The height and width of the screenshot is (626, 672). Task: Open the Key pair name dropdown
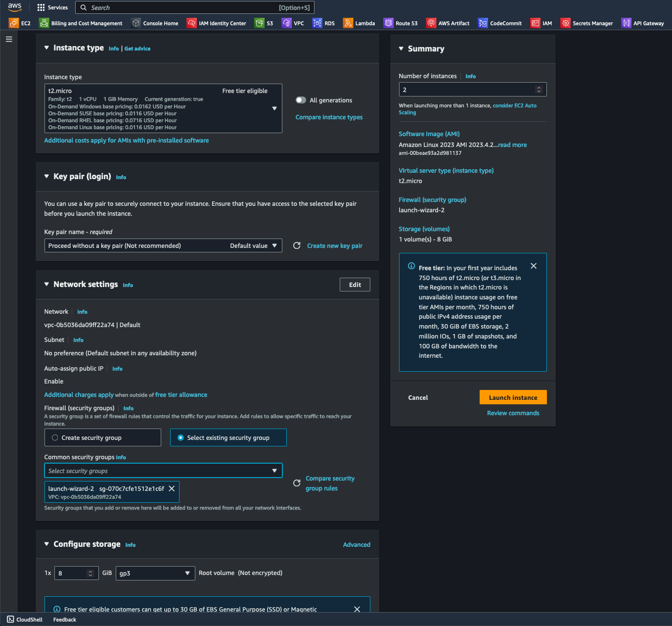point(163,245)
